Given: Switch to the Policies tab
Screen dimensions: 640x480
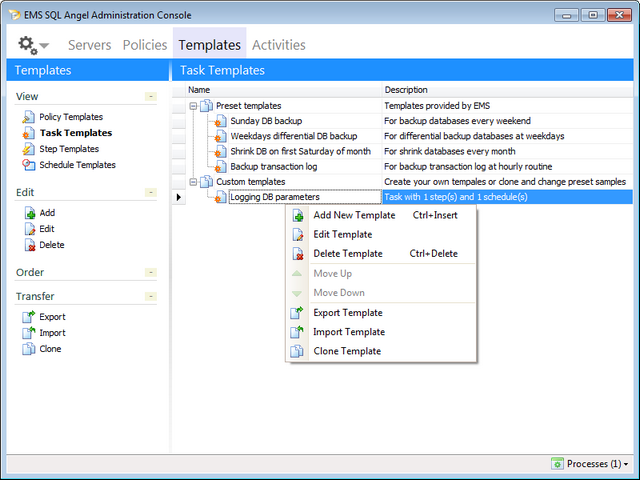Looking at the screenshot, I should click(145, 45).
